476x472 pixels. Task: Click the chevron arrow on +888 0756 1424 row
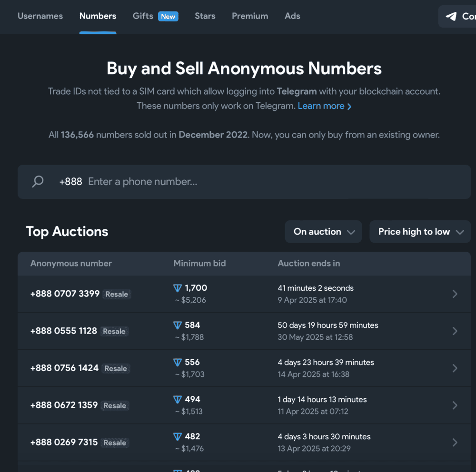[x=455, y=368]
